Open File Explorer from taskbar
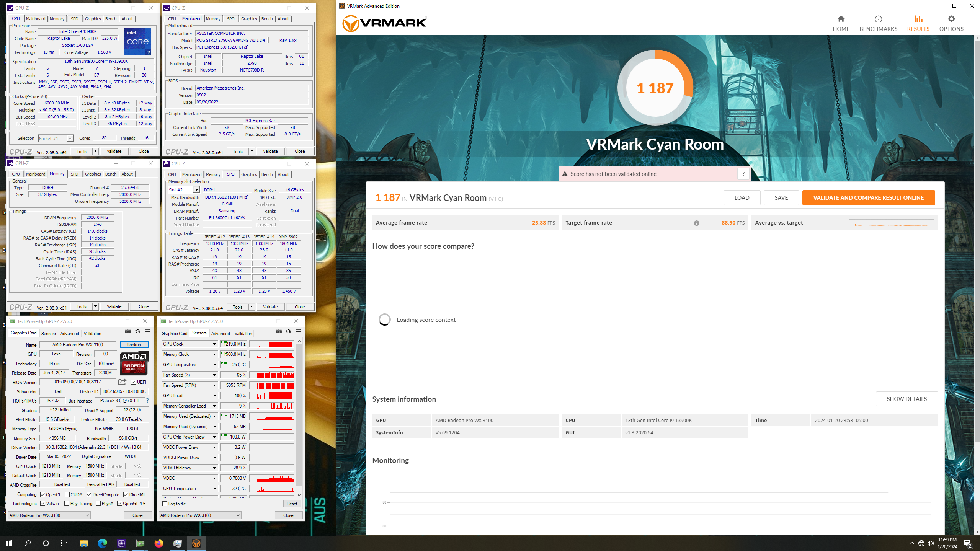The width and height of the screenshot is (980, 551). 83,543
